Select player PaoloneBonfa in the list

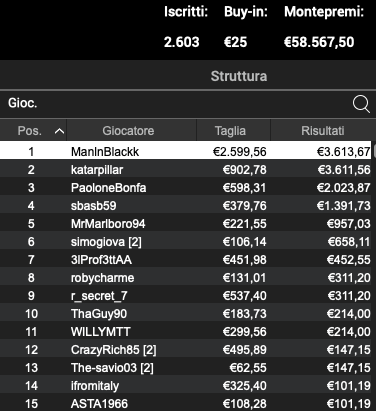[186, 188]
